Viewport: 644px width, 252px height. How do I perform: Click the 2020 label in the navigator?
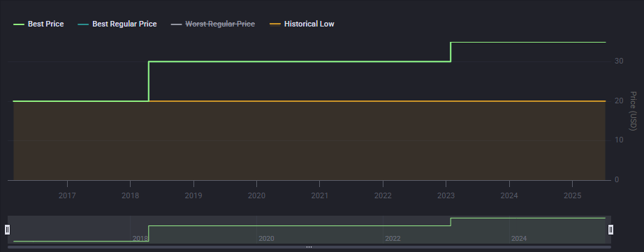(266, 239)
